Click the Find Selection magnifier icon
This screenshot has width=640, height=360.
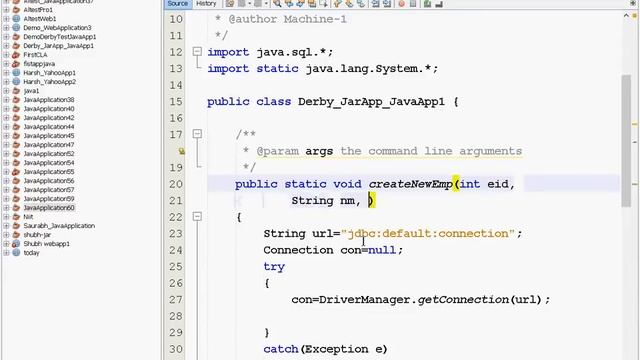(278, 4)
